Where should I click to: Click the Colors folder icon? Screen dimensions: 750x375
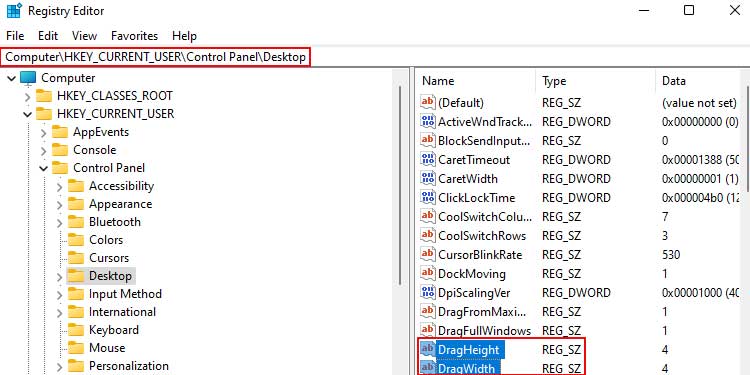point(76,240)
